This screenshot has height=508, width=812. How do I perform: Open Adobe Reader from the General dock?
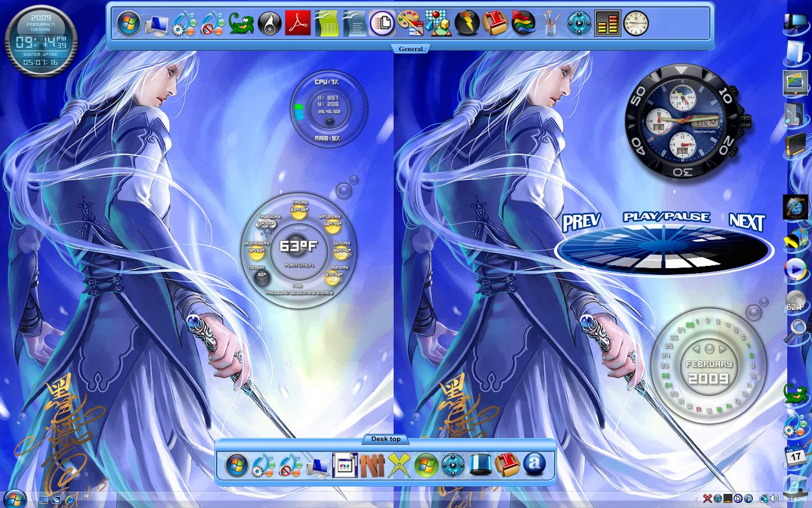click(298, 23)
